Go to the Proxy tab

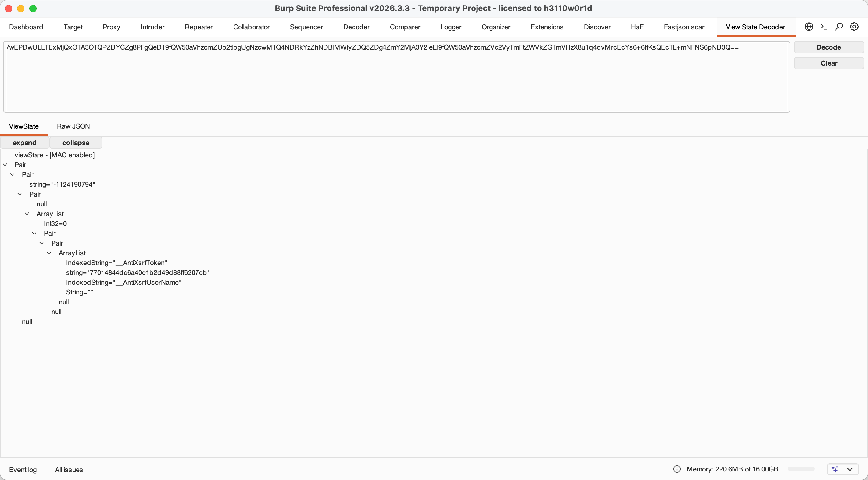pyautogui.click(x=111, y=27)
